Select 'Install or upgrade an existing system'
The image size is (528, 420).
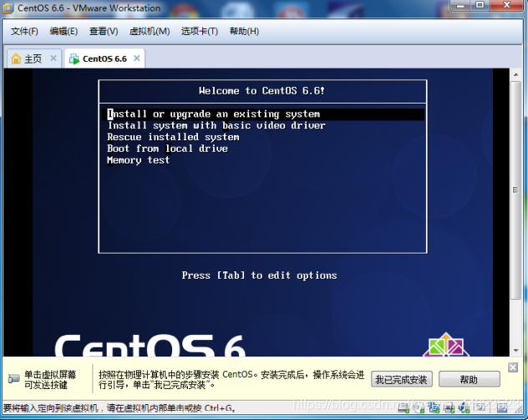coord(263,114)
